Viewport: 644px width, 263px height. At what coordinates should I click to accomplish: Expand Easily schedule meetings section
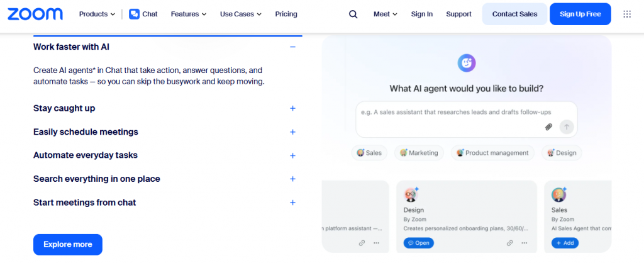point(292,132)
